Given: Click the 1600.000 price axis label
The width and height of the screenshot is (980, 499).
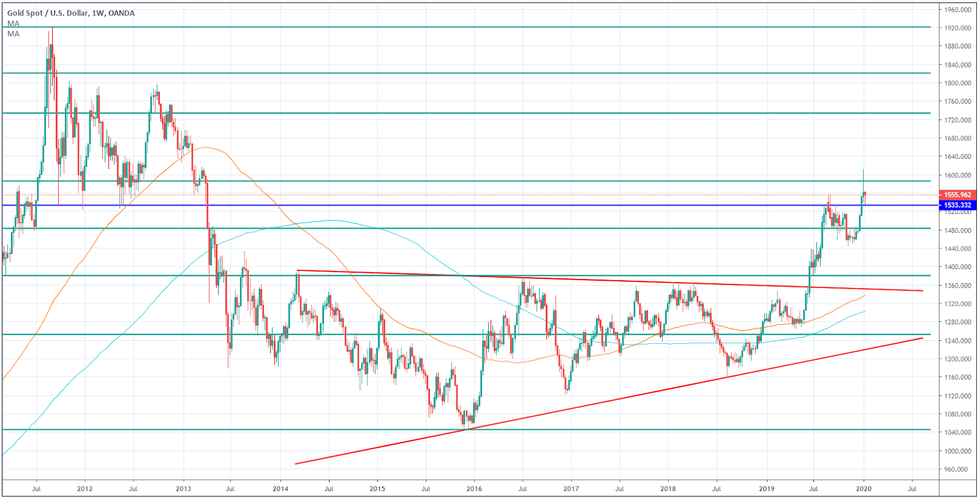Looking at the screenshot, I should point(957,175).
